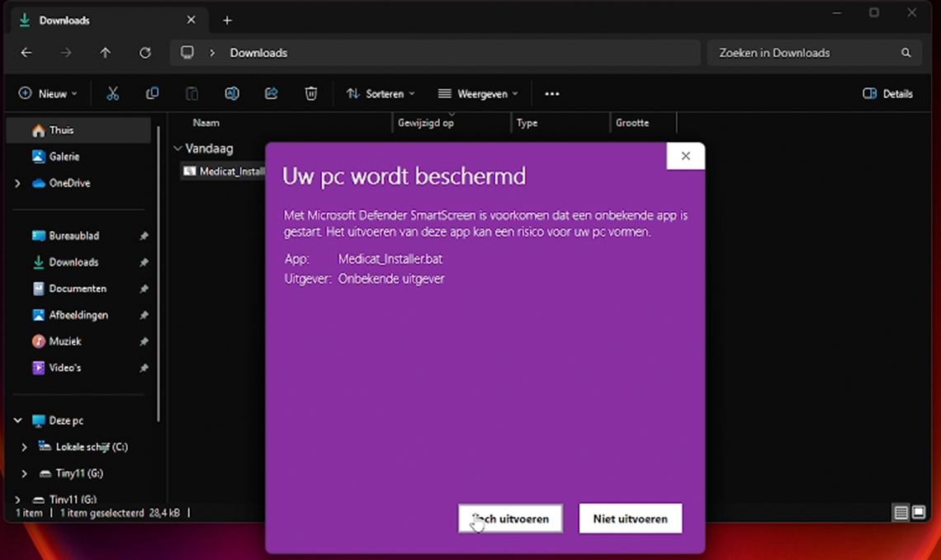
Task: Sort by the 'Naam' column header
Action: (206, 123)
